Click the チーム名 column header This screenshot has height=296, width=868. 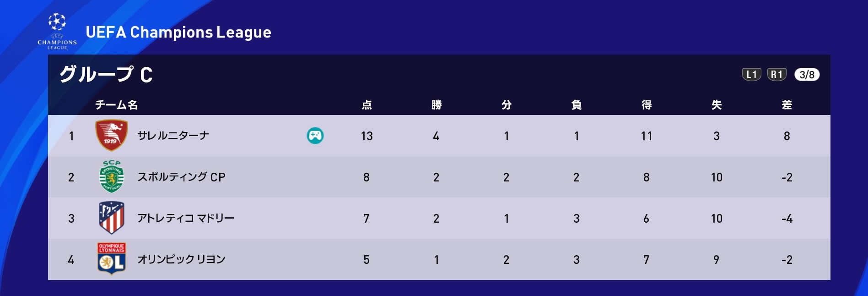[x=116, y=105]
